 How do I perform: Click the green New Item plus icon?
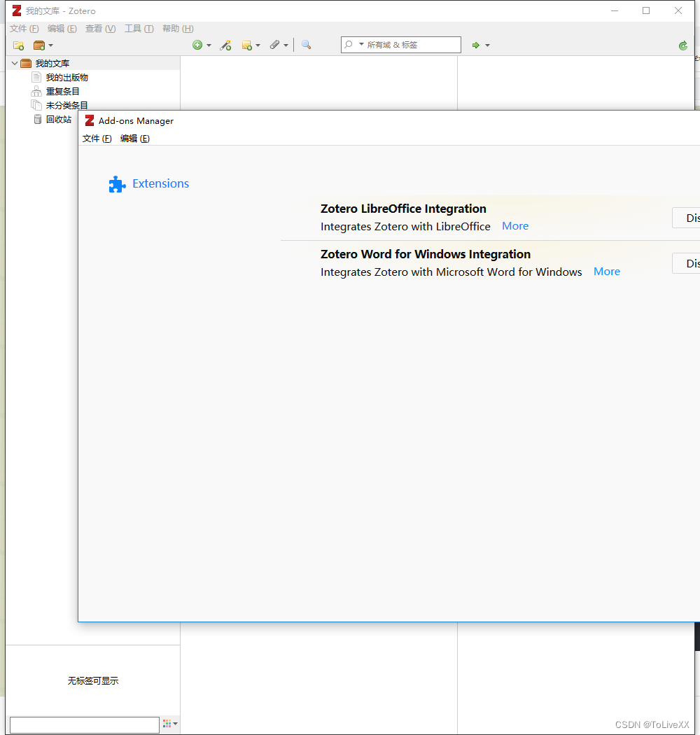click(197, 45)
